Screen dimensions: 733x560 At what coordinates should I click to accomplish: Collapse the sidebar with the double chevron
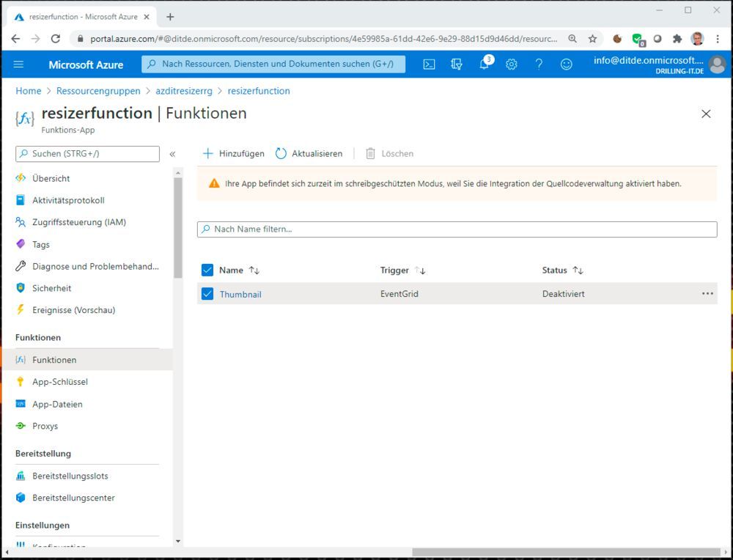pos(173,154)
